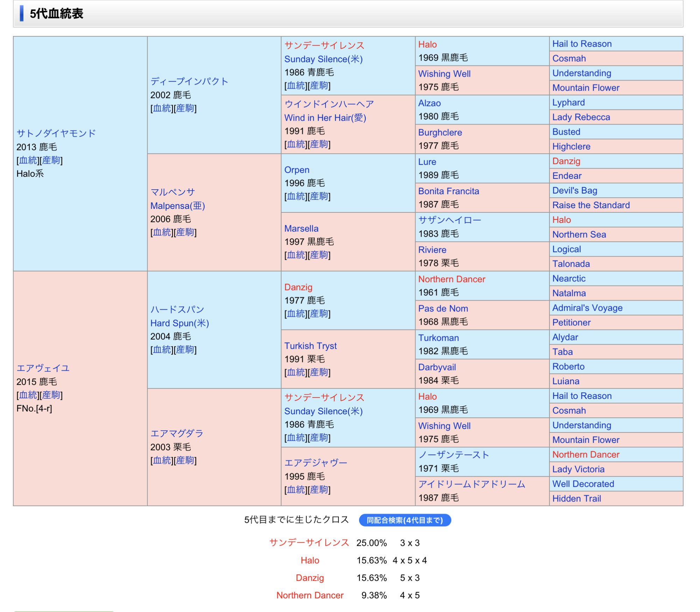Open the ディープインパクト horse link
The width and height of the screenshot is (700, 612).
(189, 82)
